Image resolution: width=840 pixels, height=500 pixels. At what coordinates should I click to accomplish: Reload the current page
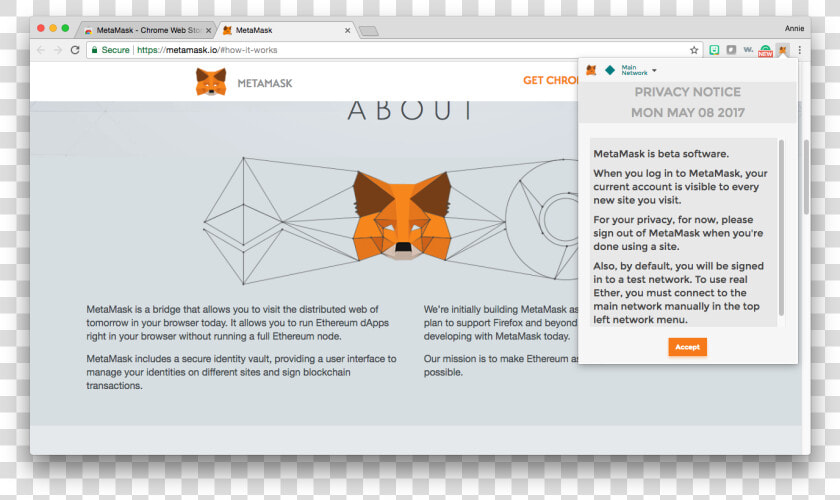(75, 50)
